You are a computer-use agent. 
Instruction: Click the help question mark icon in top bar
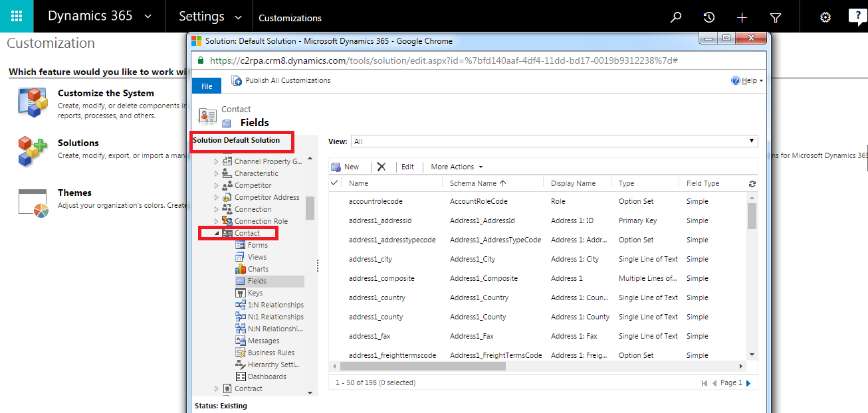[858, 17]
